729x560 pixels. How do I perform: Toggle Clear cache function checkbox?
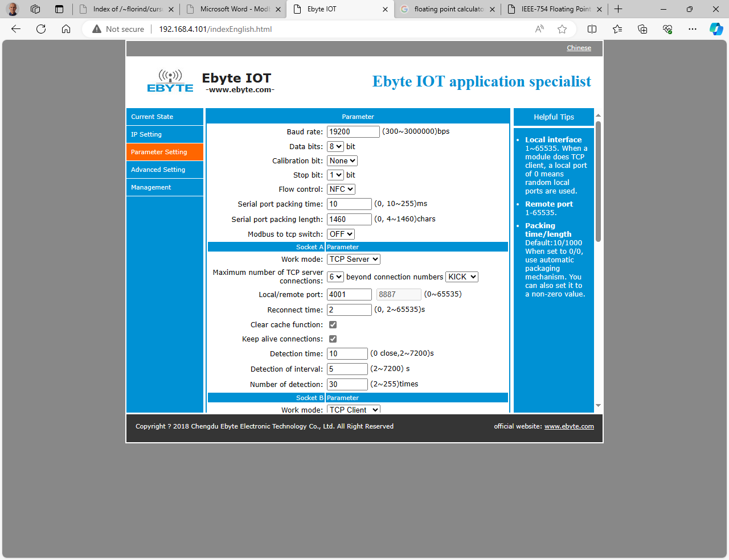[333, 324]
